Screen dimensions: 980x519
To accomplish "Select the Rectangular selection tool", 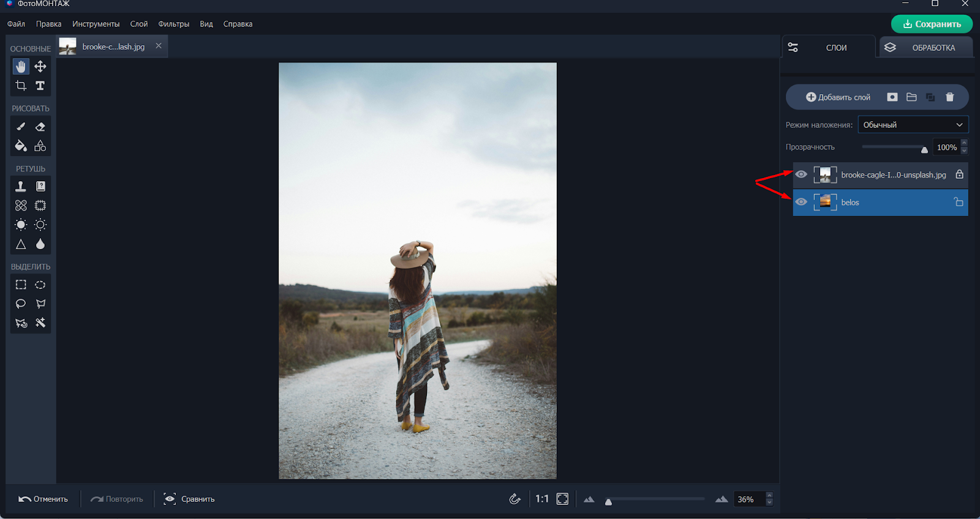I will click(x=21, y=285).
